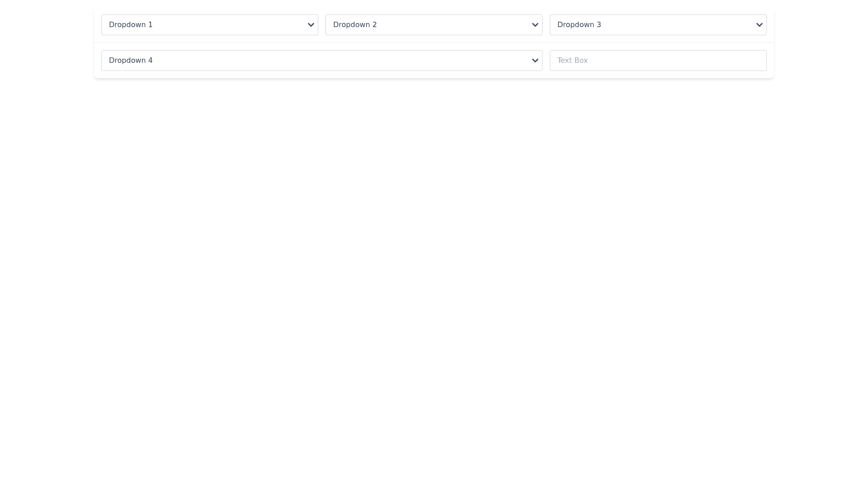
Task: Click the middle of Dropdown 4 field
Action: (321, 61)
